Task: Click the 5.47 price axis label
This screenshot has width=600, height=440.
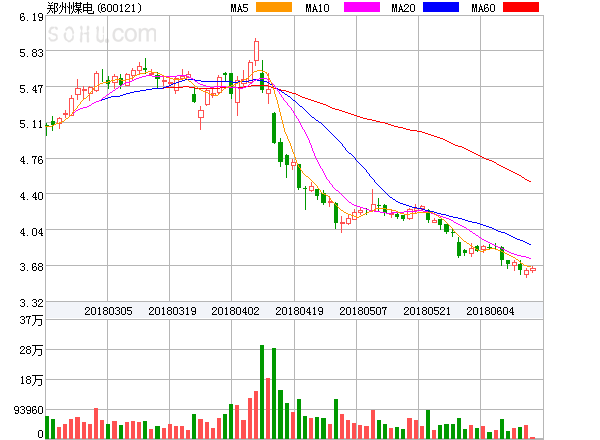Action: click(31, 89)
